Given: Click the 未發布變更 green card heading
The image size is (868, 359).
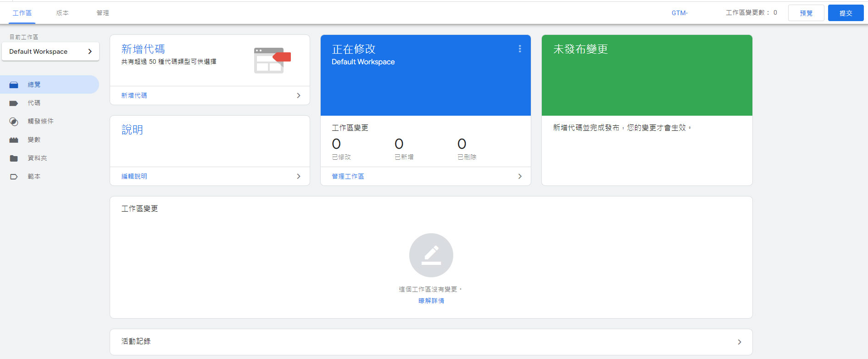Looking at the screenshot, I should click(580, 49).
